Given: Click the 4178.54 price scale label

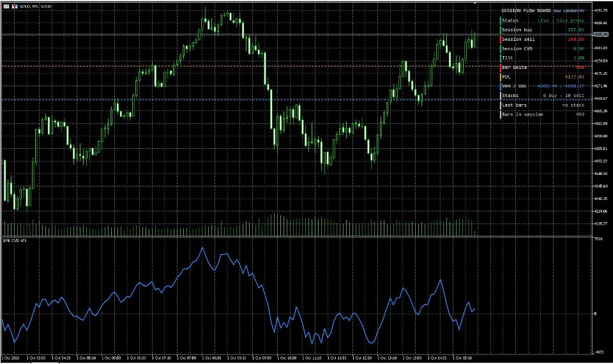Looking at the screenshot, I should pos(601,61).
